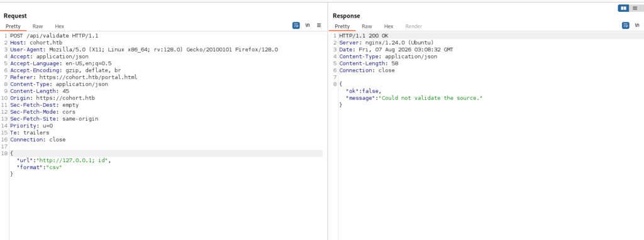Image resolution: width=644 pixels, height=240 pixels.
Task: Click the Request Content-Type header line
Action: click(x=59, y=84)
